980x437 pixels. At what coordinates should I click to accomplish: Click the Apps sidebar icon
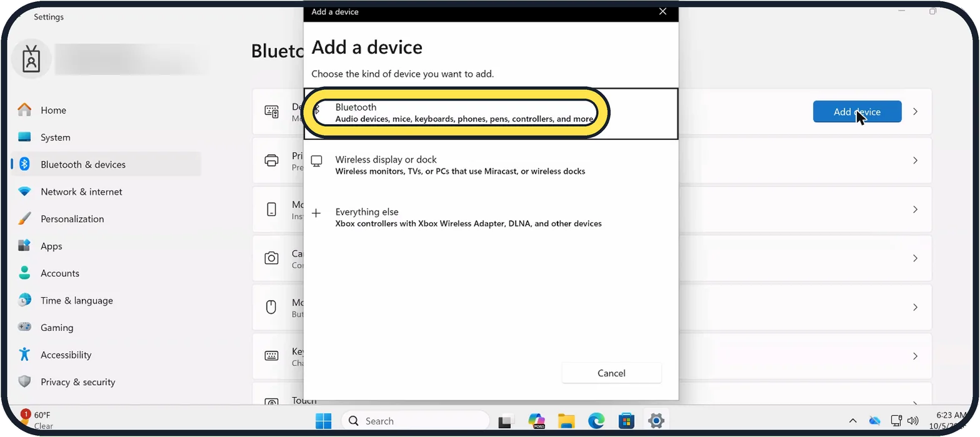pyautogui.click(x=24, y=245)
